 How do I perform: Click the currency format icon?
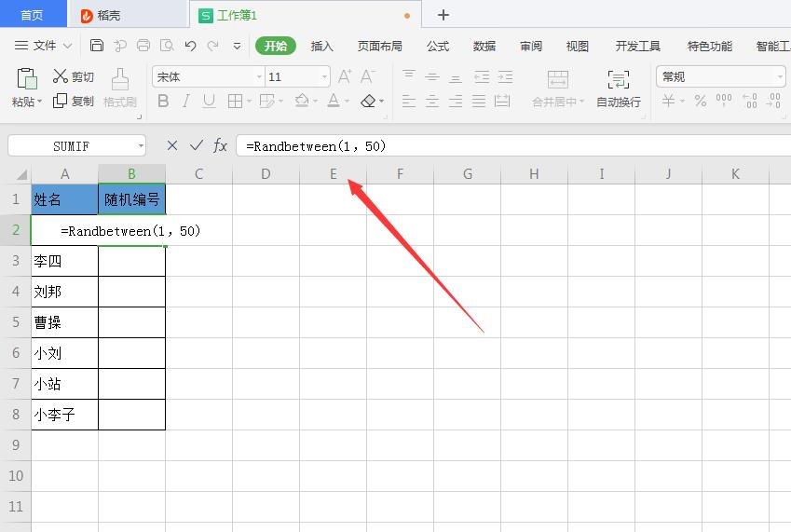[x=668, y=101]
